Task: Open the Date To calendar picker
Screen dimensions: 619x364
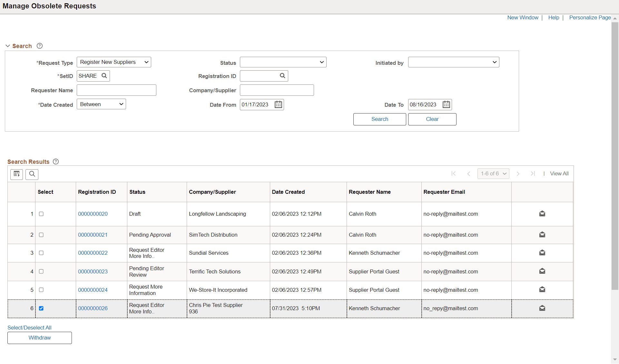Action: pyautogui.click(x=446, y=104)
